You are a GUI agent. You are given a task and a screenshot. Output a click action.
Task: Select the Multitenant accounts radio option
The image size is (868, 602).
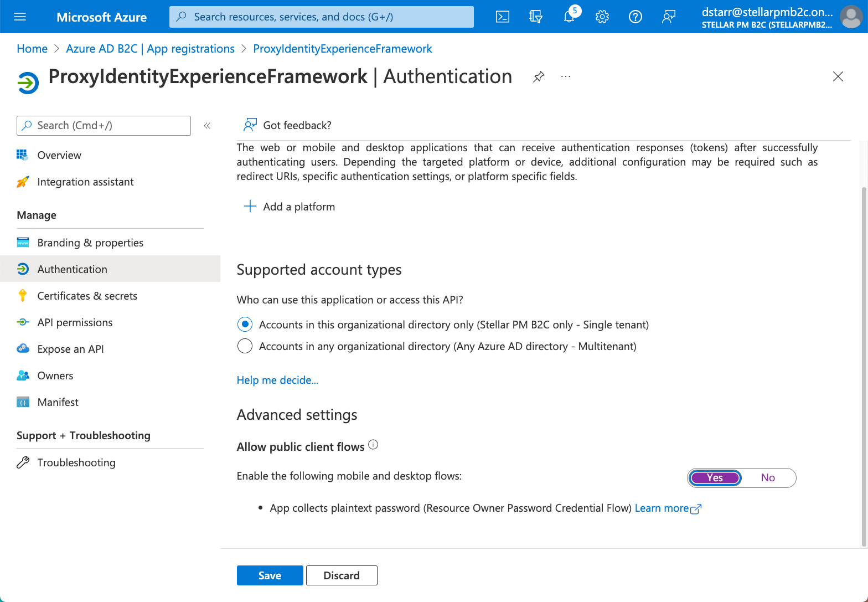(x=245, y=346)
